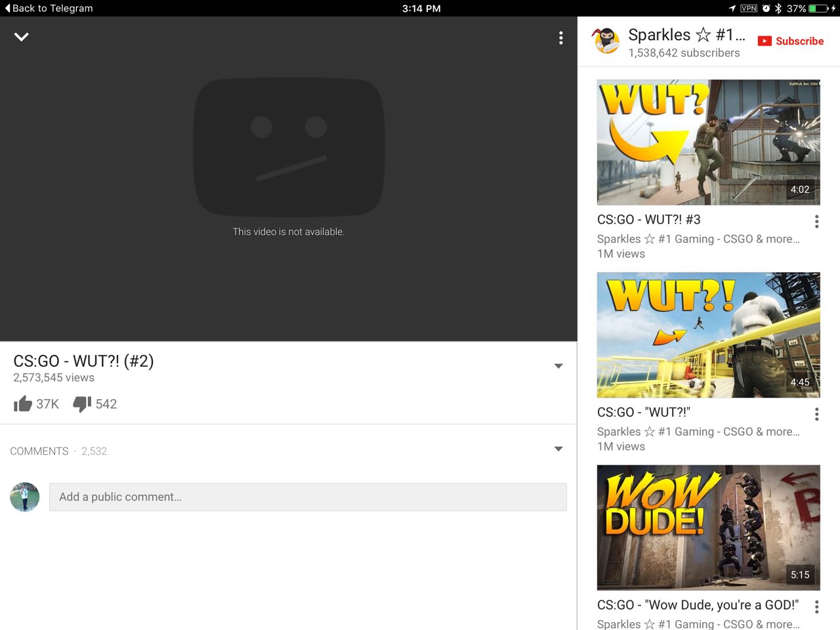Tap the 1M views under CS:GO - "WUT?!"
Image resolution: width=840 pixels, height=630 pixels.
(x=621, y=447)
